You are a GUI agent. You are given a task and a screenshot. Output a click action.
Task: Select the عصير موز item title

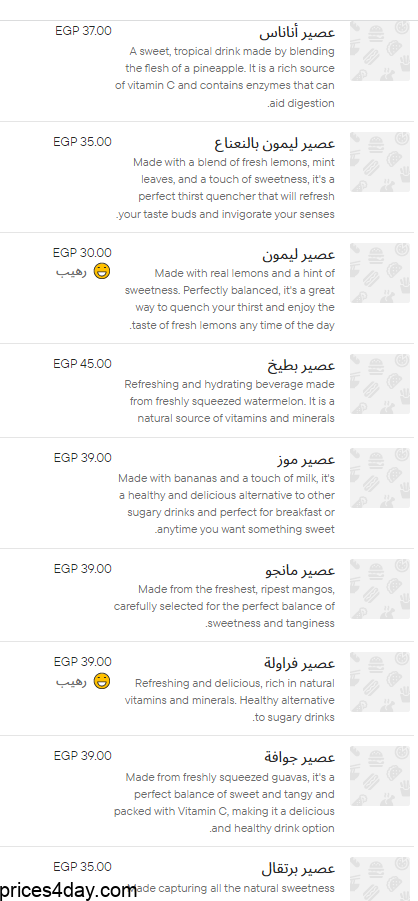305,459
